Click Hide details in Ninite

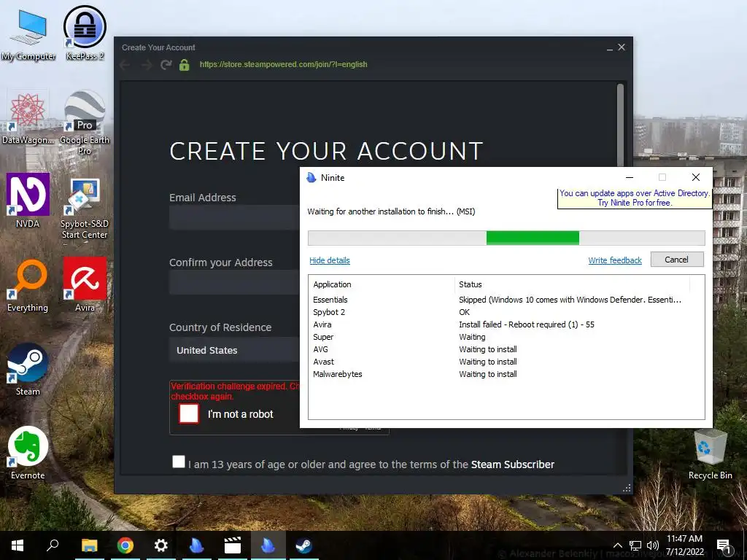(x=330, y=260)
